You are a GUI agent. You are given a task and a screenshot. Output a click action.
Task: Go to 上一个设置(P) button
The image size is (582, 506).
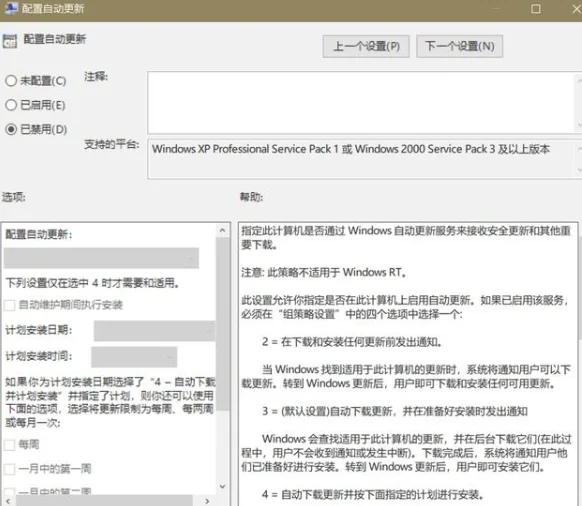pos(366,46)
